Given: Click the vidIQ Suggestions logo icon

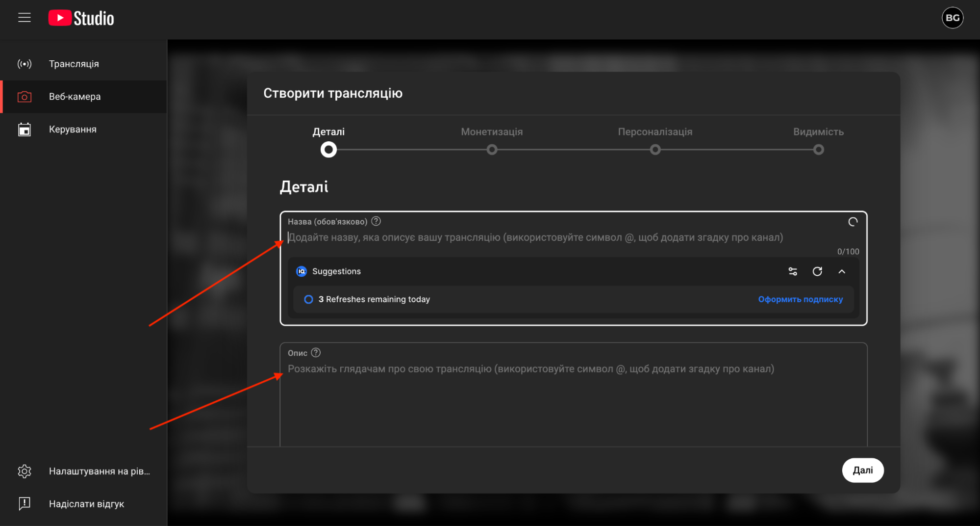Looking at the screenshot, I should click(x=302, y=271).
